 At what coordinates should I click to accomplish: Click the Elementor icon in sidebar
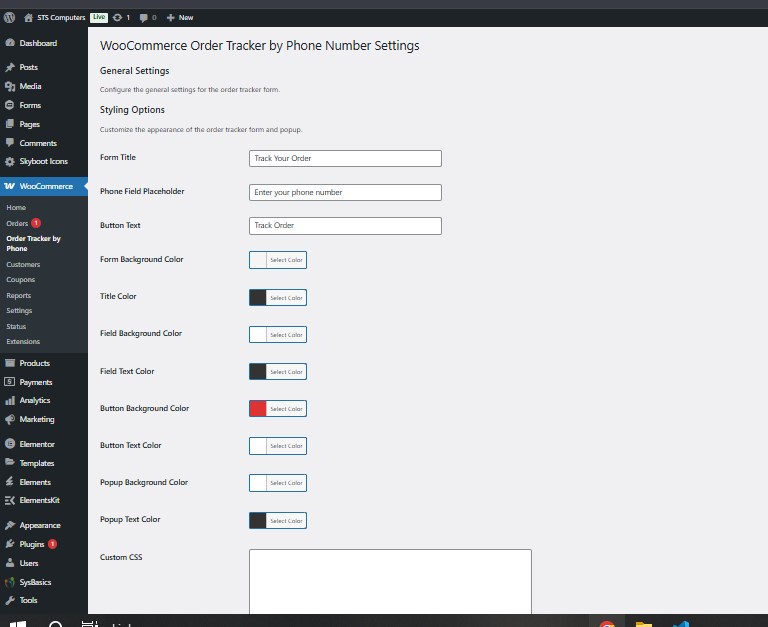click(x=10, y=444)
